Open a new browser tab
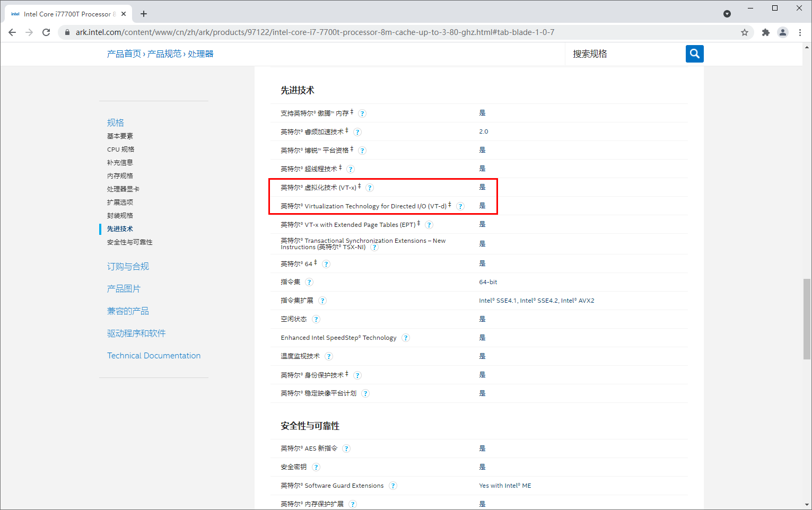Image resolution: width=812 pixels, height=510 pixels. (144, 14)
